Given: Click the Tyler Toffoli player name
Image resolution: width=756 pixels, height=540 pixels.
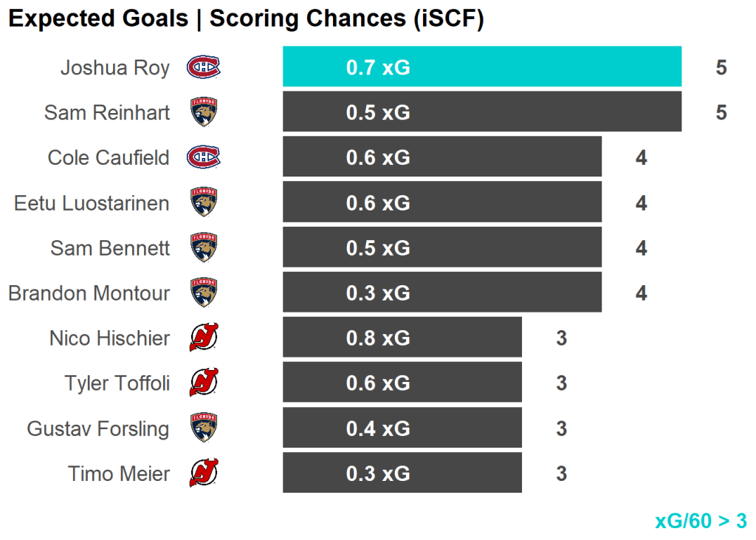Looking at the screenshot, I should [x=117, y=383].
